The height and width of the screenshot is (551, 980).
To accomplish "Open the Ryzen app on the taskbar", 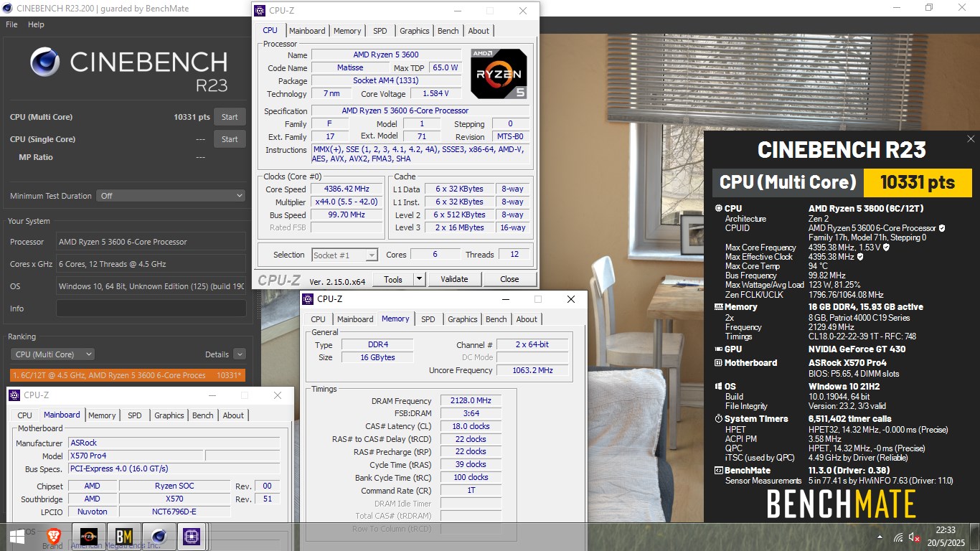I will click(x=89, y=536).
